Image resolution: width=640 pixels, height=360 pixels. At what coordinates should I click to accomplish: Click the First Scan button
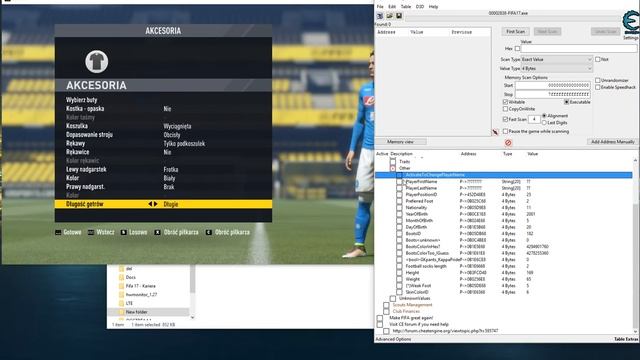(516, 31)
